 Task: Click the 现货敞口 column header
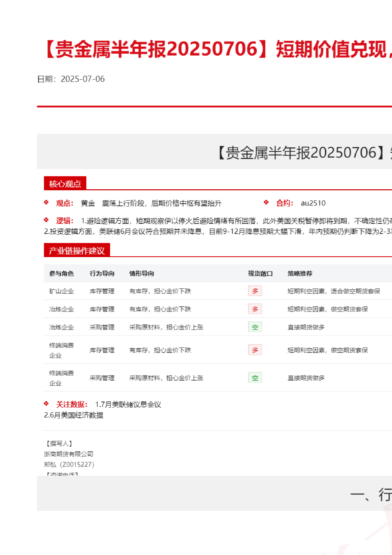(x=260, y=274)
